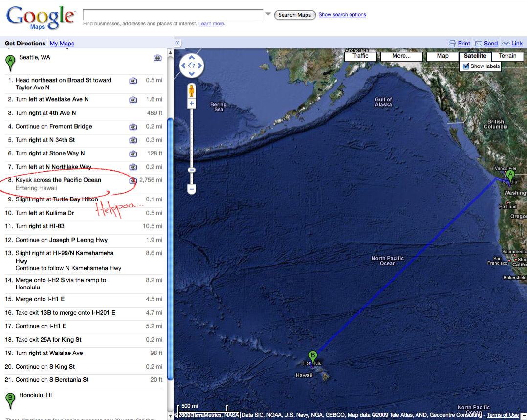527x420 pixels.
Task: Open Terms of Use link
Action: 503,415
